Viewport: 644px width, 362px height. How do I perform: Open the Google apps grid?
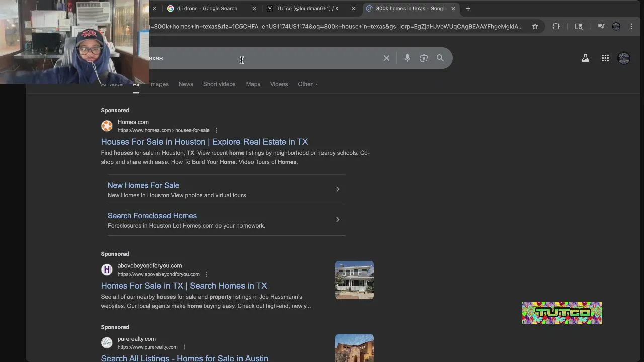tap(605, 58)
